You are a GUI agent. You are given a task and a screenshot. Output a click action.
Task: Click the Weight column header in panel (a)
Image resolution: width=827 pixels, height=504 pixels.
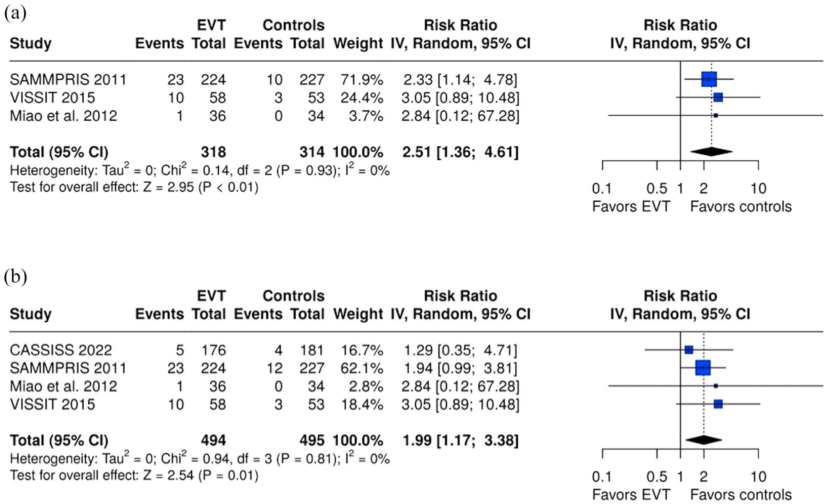tap(358, 43)
